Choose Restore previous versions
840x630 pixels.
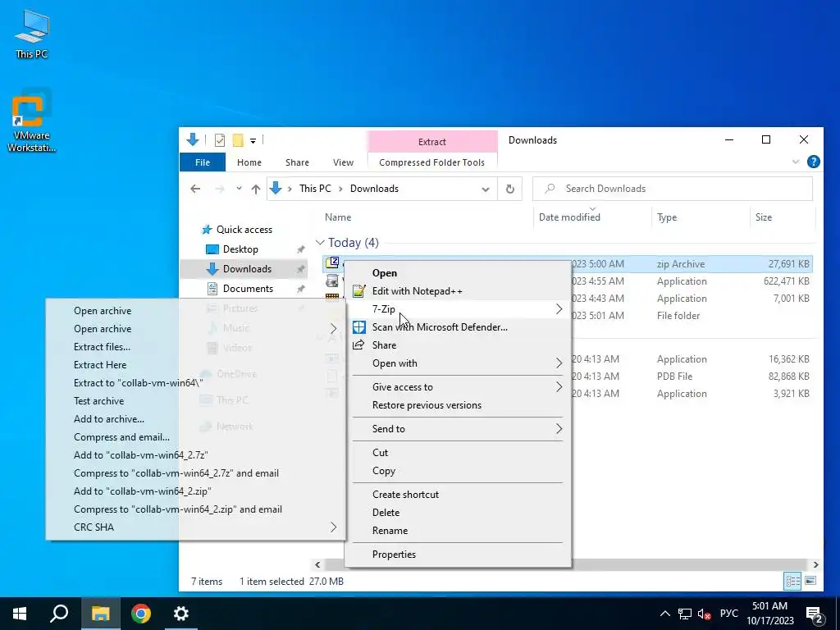click(458, 405)
